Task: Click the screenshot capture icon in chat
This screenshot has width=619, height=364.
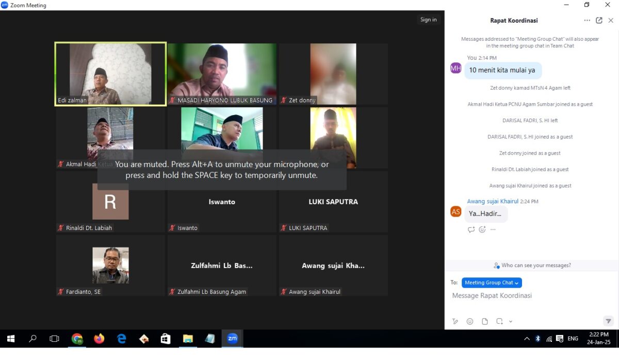Action: [499, 321]
